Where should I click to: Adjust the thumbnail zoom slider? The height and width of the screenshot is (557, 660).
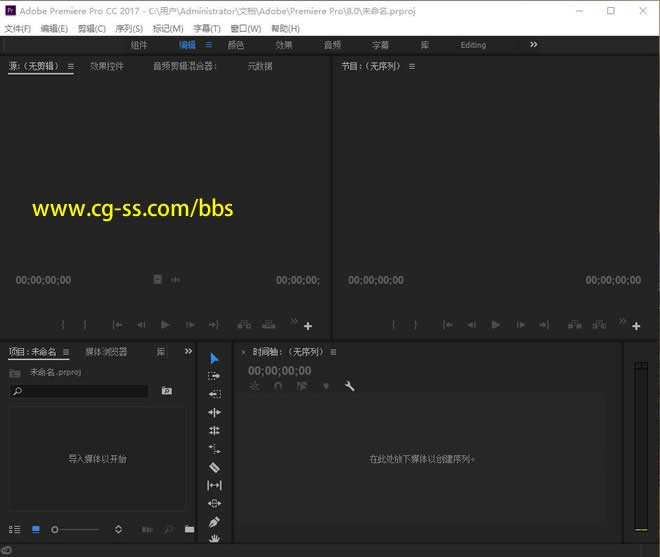56,529
